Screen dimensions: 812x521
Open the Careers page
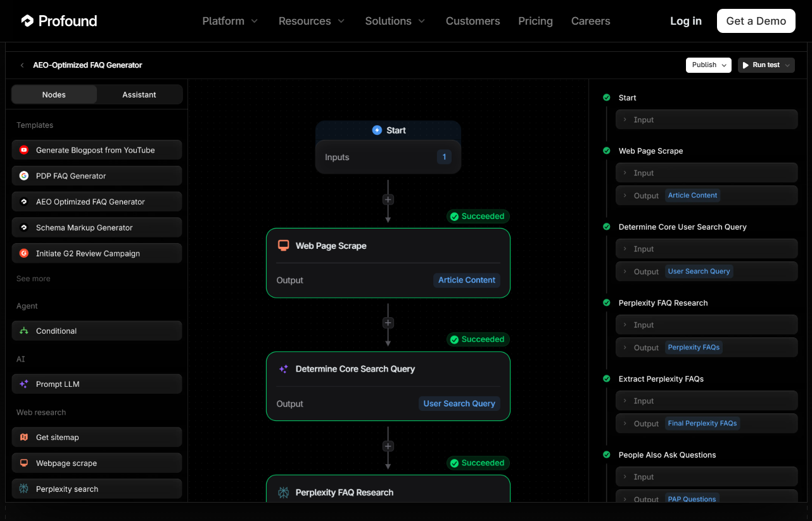pos(591,21)
